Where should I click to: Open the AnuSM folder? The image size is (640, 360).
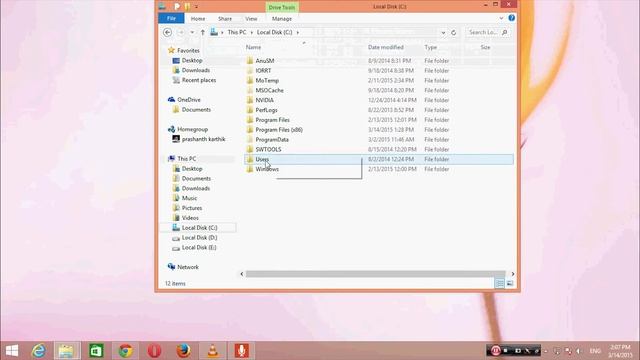(264, 61)
